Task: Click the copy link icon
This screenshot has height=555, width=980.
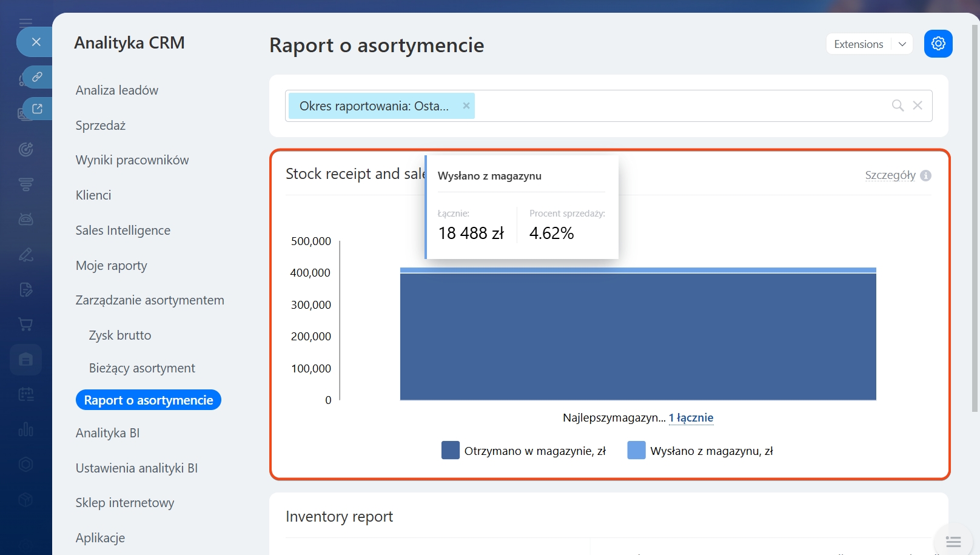Action: [37, 77]
